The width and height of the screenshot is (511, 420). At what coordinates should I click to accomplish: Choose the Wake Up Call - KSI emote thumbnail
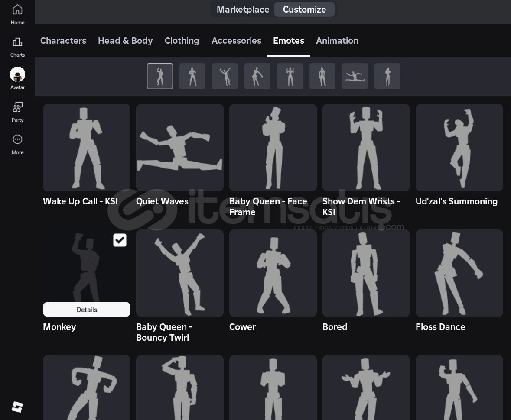tap(87, 148)
